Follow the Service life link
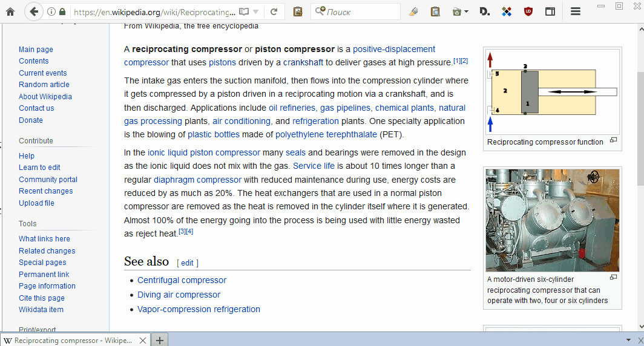This screenshot has width=644, height=346. click(314, 166)
